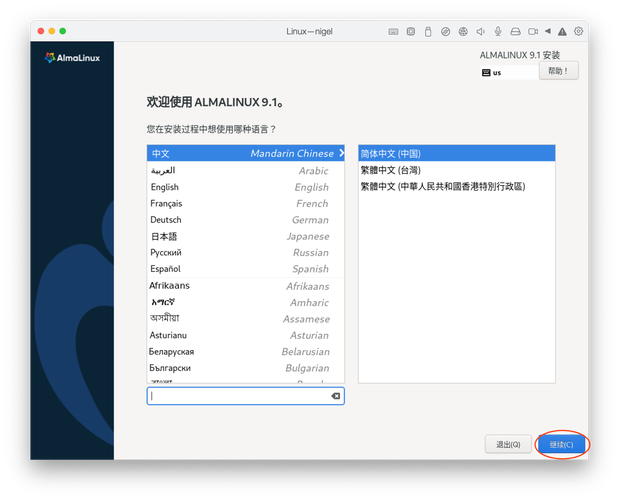Image resolution: width=619 pixels, height=500 pixels.
Task: Click the video camera icon
Action: pos(533,32)
